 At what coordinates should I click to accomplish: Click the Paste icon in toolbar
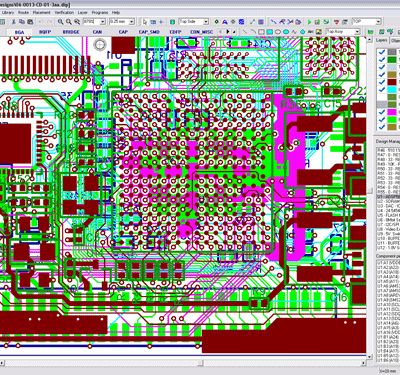pos(30,22)
